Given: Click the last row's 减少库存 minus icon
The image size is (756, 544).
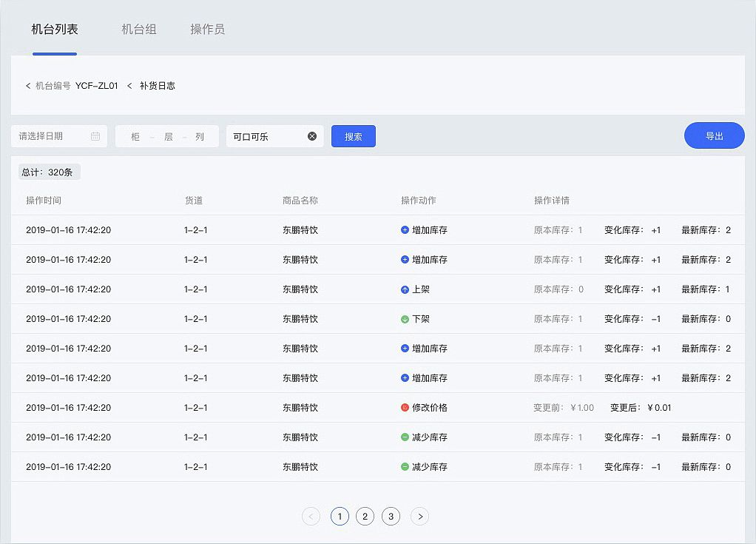Looking at the screenshot, I should (x=405, y=467).
